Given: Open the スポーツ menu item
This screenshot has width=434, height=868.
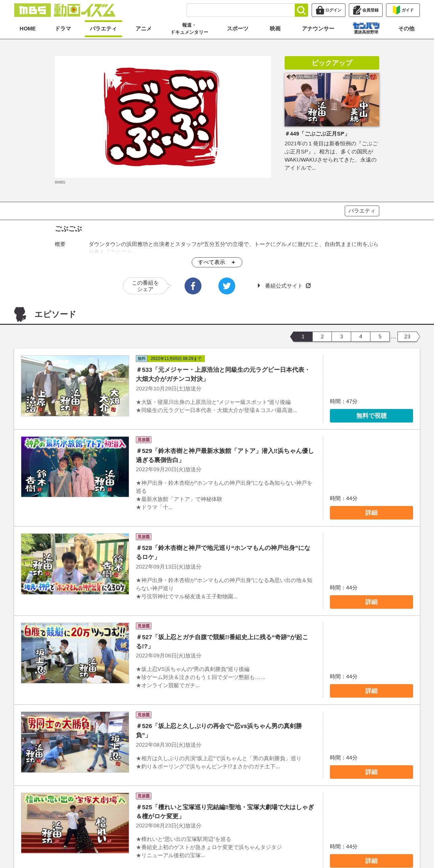Looking at the screenshot, I should click(x=237, y=29).
